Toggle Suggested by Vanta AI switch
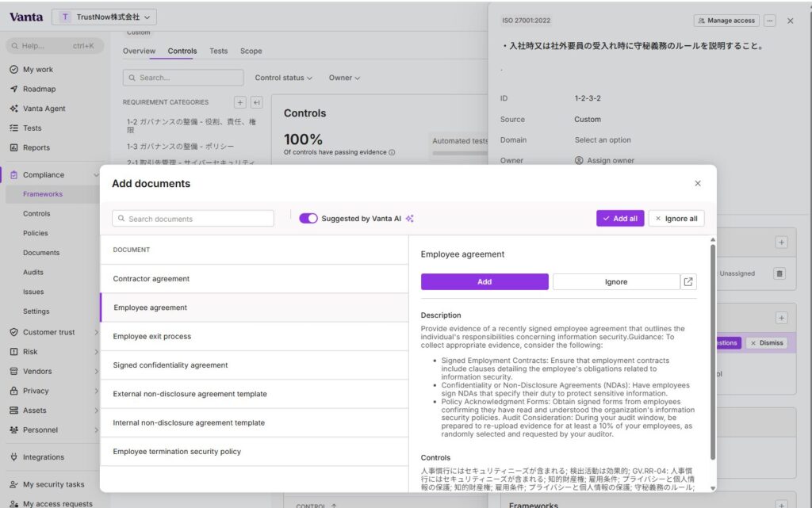 (x=308, y=219)
